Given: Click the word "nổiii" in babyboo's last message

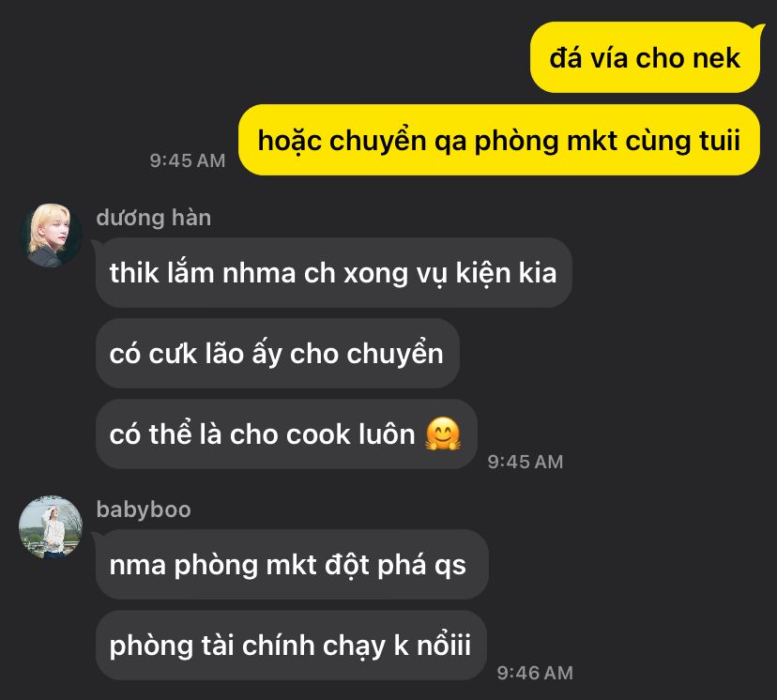Looking at the screenshot, I should click(x=444, y=646).
